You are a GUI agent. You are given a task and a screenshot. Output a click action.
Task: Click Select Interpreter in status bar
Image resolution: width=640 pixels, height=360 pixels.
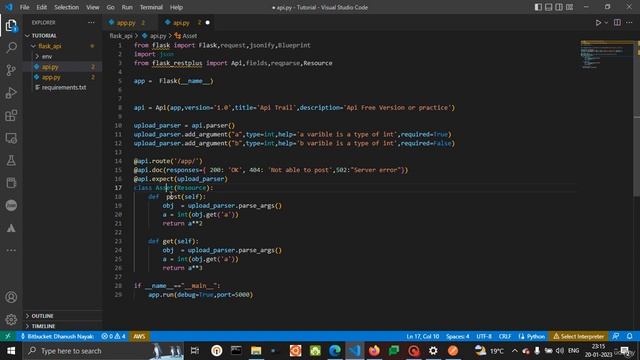(x=579, y=336)
